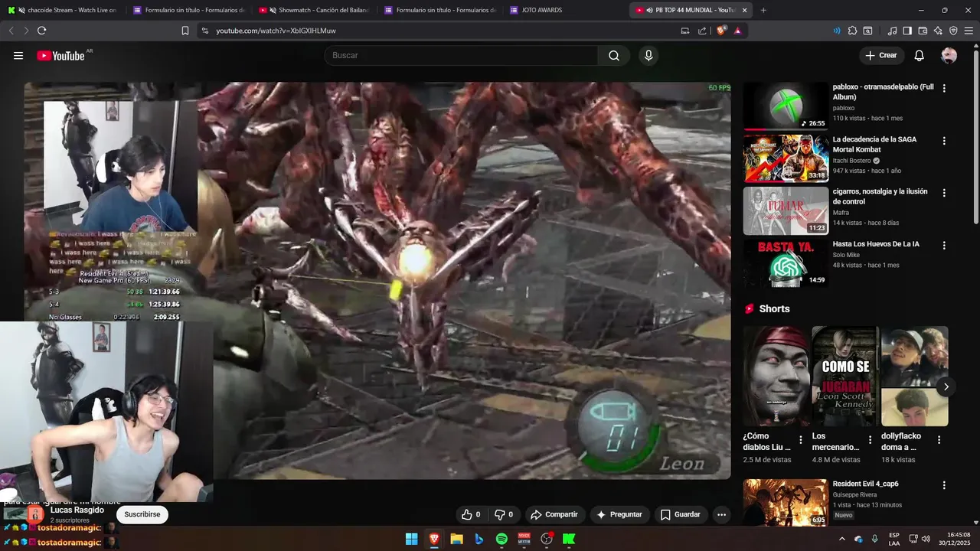980x551 pixels.
Task: Open the Resident Evil 4_cap6 video title
Action: point(865,484)
